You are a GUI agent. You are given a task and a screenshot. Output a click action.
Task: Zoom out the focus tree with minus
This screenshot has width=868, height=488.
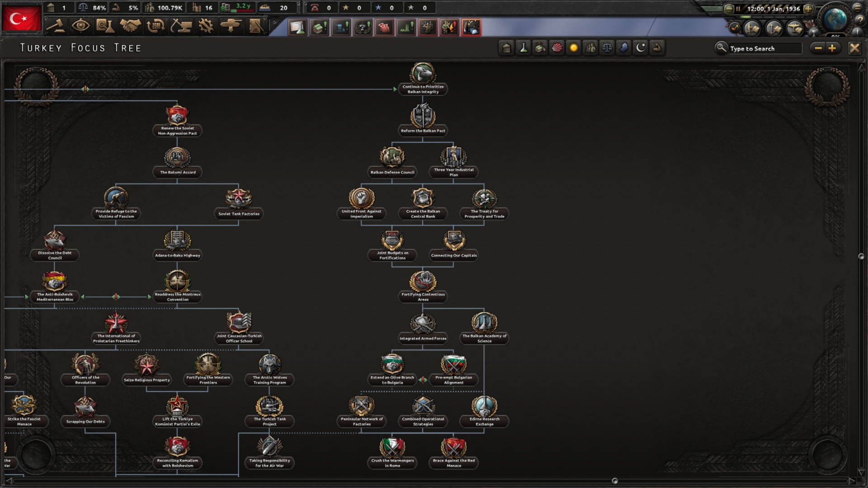point(818,48)
